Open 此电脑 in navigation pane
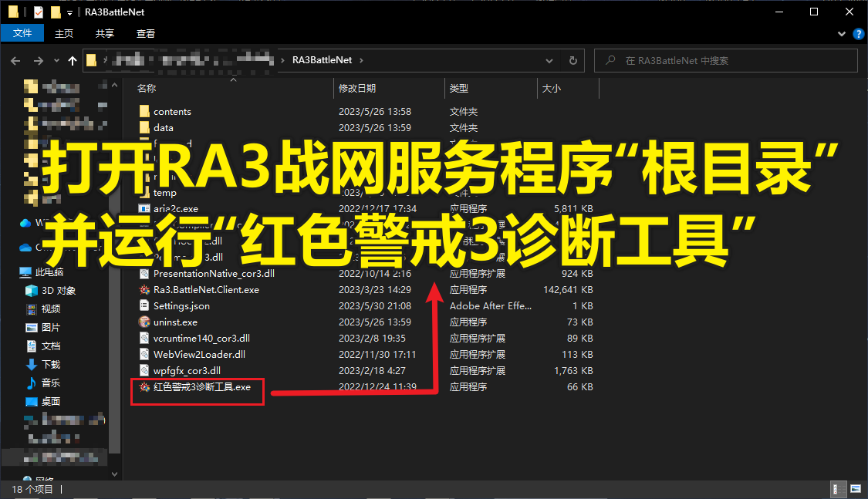 pyautogui.click(x=49, y=271)
